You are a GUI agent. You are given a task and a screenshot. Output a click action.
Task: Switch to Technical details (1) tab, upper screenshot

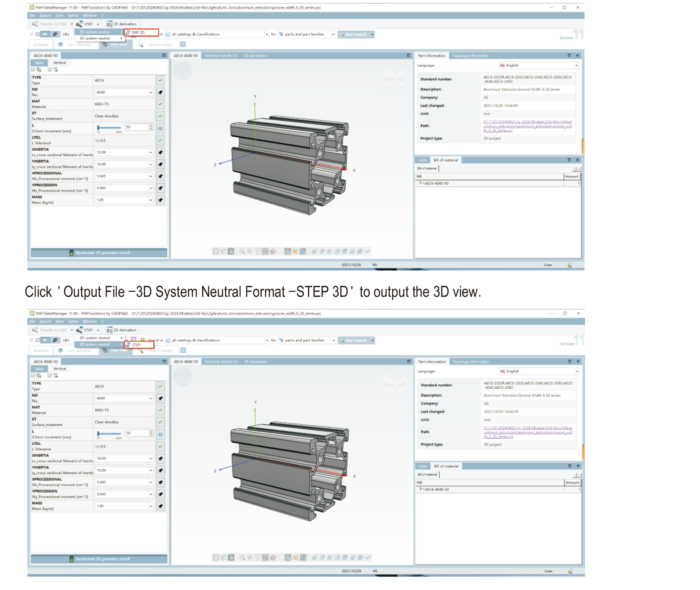click(x=221, y=56)
